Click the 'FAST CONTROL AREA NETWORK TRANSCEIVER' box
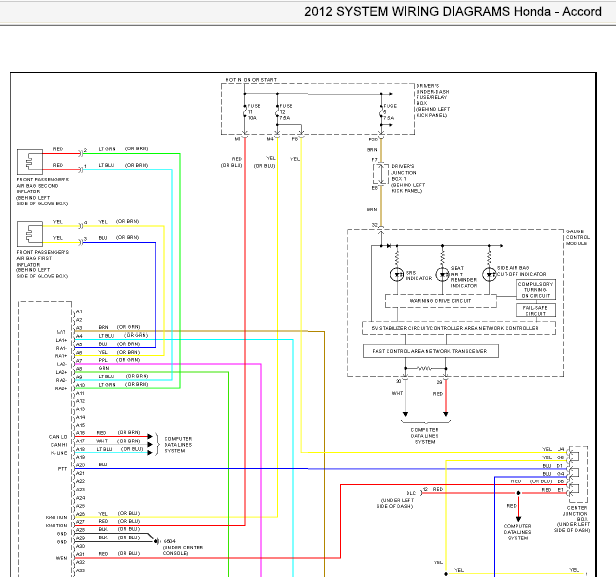616x577 pixels. 431,351
